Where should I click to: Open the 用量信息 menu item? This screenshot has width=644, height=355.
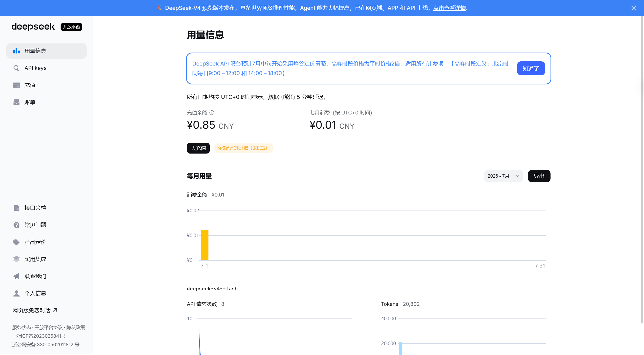(47, 51)
